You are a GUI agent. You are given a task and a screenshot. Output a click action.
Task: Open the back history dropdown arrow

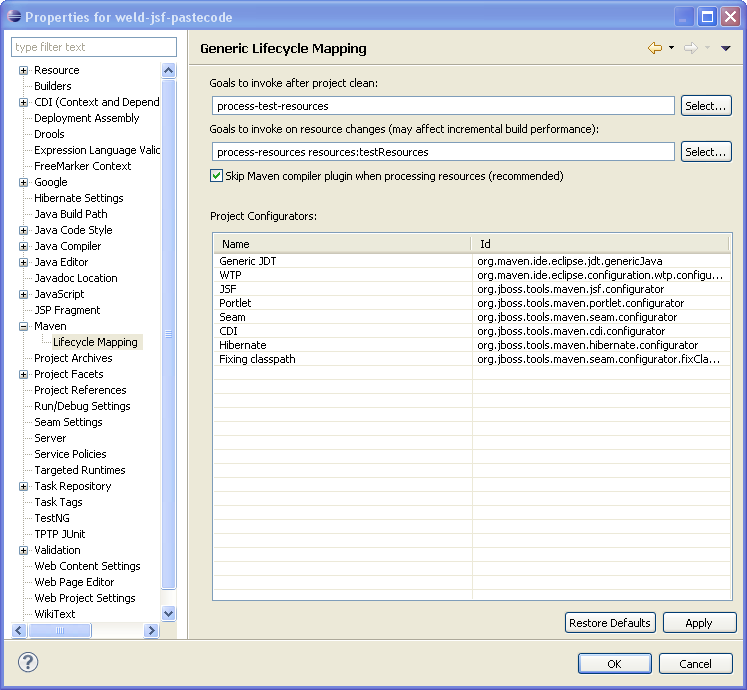671,48
